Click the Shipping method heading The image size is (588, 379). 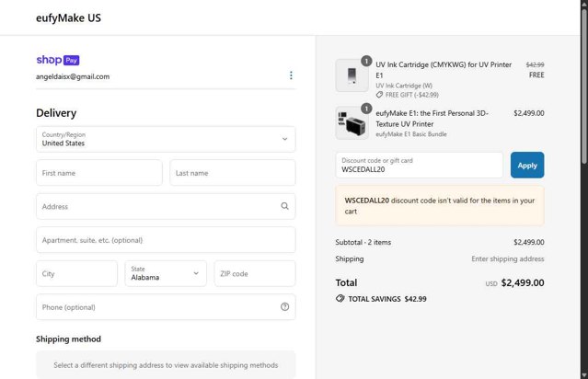tap(68, 339)
